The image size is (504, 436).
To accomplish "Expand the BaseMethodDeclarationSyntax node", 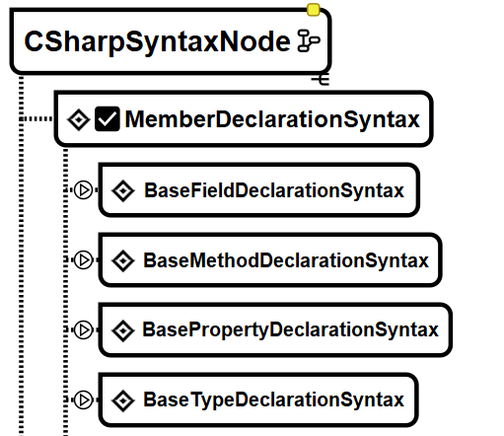I will [x=83, y=260].
